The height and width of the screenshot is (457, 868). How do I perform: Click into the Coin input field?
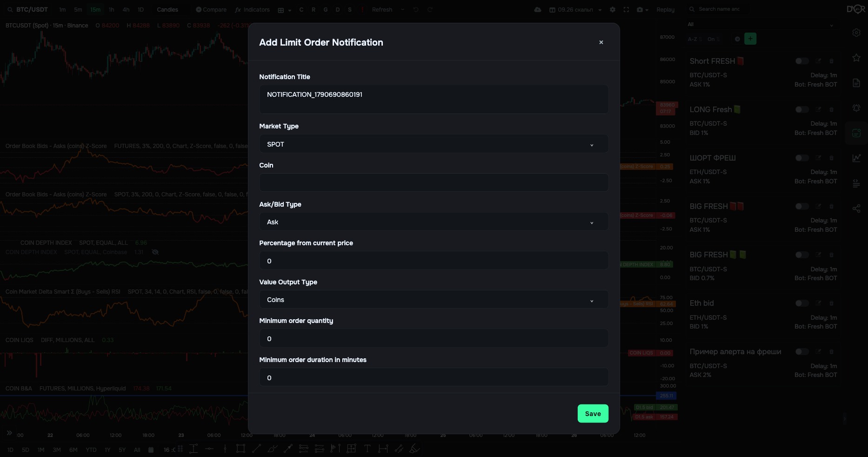coord(434,183)
